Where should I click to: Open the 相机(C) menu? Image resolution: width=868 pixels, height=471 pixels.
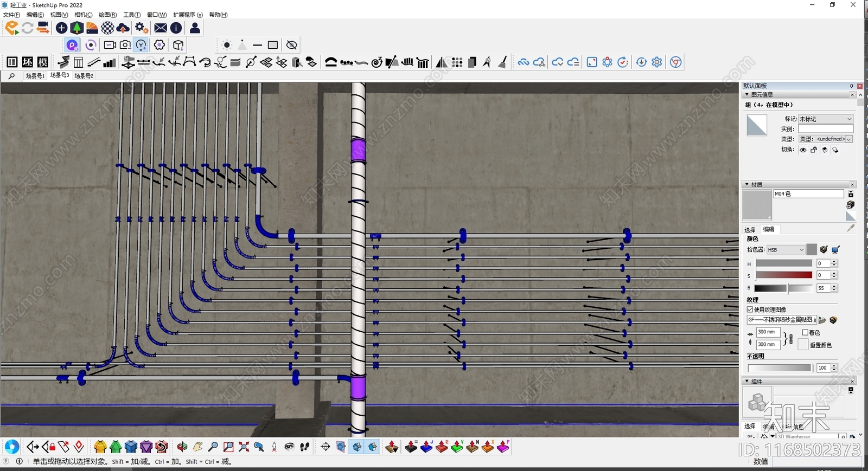pyautogui.click(x=84, y=15)
